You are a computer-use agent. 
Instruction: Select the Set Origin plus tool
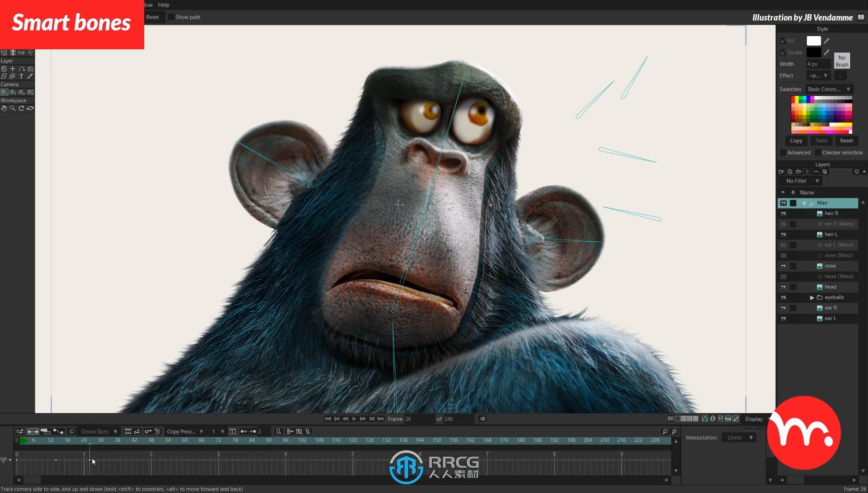coord(13,69)
